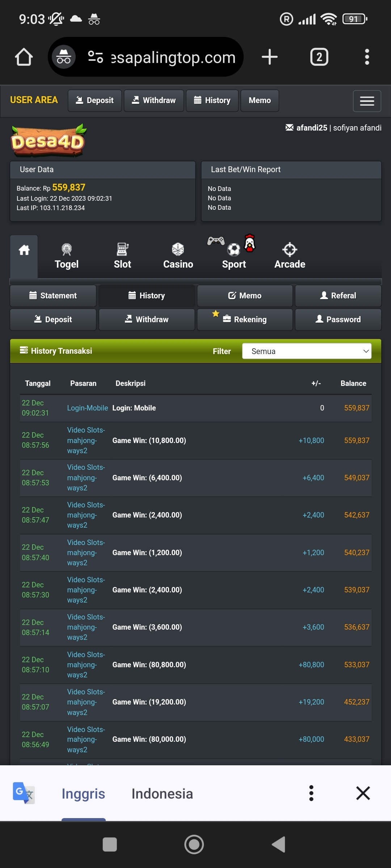Open the Sport games category

click(x=234, y=257)
